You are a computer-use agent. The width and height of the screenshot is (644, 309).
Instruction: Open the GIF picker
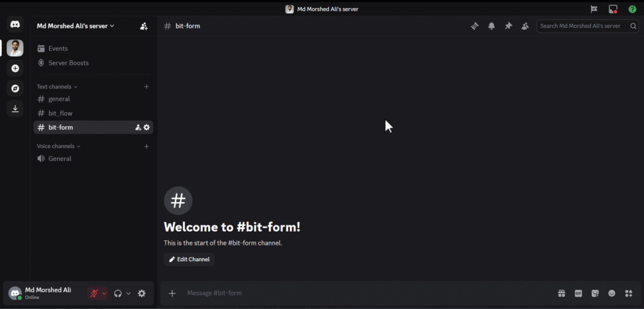(x=579, y=293)
